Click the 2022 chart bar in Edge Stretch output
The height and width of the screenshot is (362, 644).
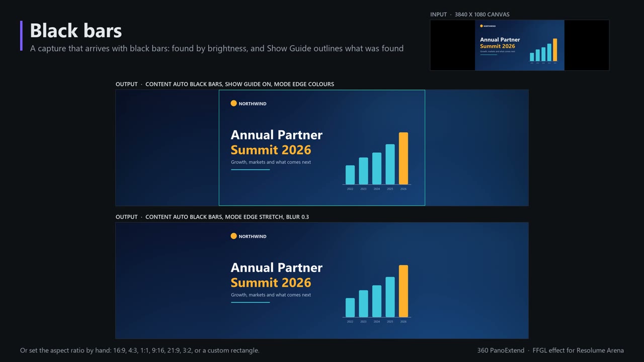(350, 308)
